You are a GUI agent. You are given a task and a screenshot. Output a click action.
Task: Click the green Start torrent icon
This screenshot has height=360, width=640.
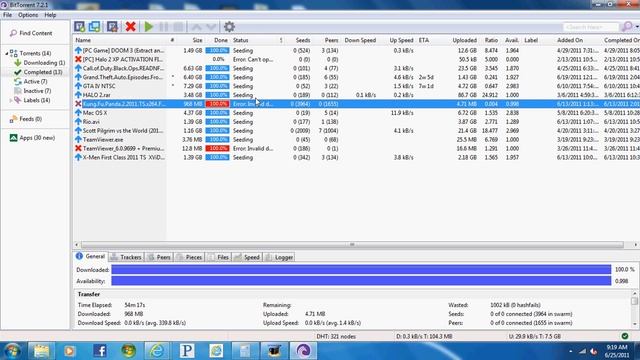point(149,27)
